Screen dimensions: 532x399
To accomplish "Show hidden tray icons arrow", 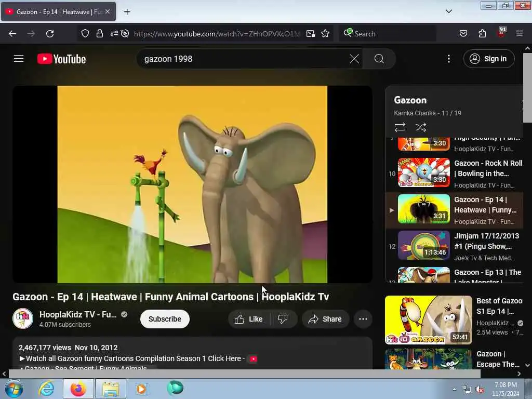I will coord(454,389).
